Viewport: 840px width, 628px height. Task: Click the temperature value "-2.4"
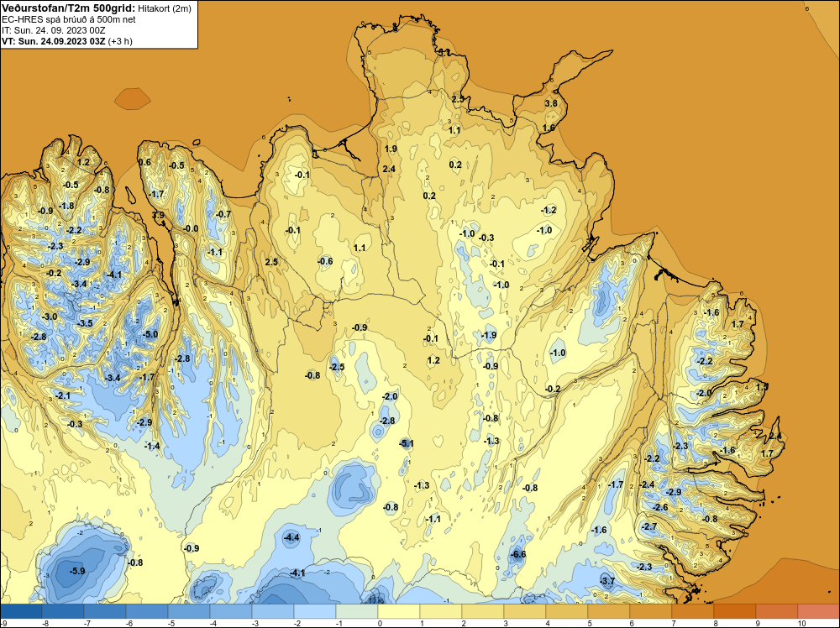[647, 485]
